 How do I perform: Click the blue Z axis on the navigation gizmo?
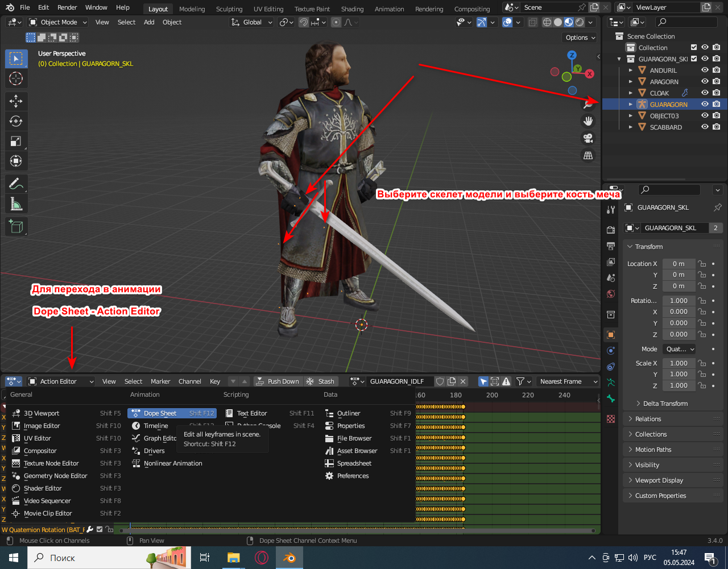[x=572, y=55]
